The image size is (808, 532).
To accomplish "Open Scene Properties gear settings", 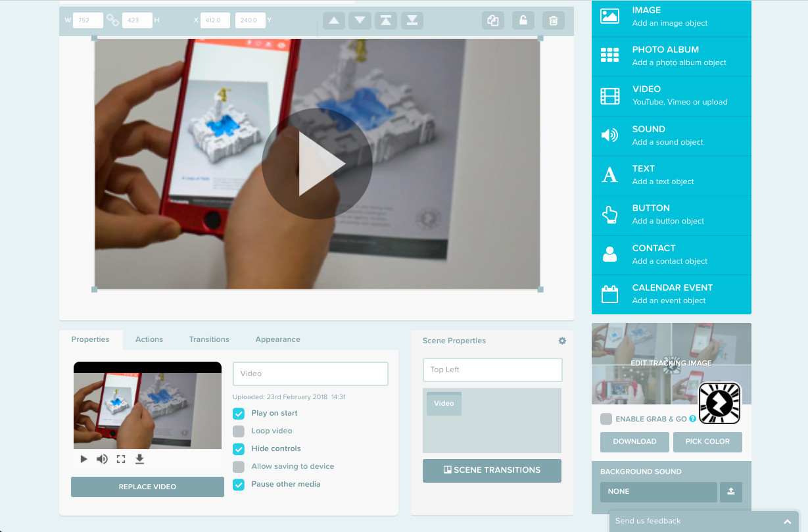I will tap(562, 341).
